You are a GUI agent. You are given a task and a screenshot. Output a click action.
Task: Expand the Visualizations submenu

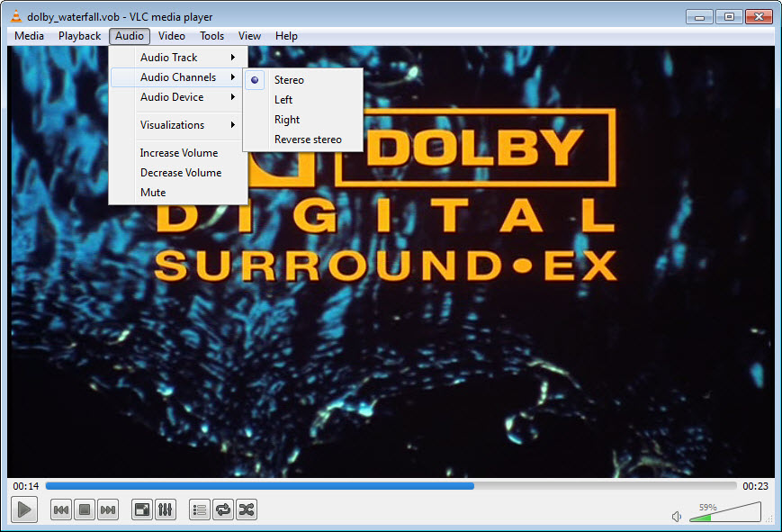[x=178, y=125]
